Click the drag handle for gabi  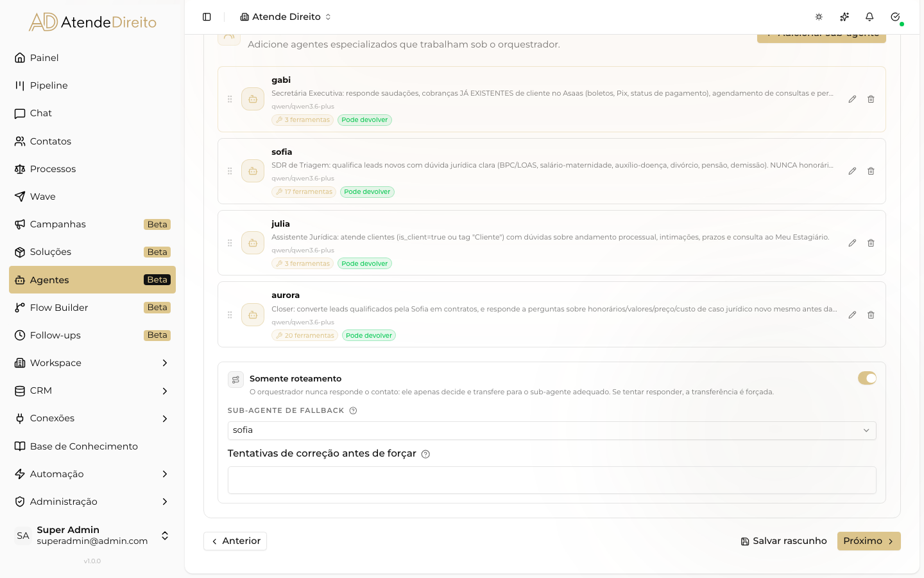[230, 100]
